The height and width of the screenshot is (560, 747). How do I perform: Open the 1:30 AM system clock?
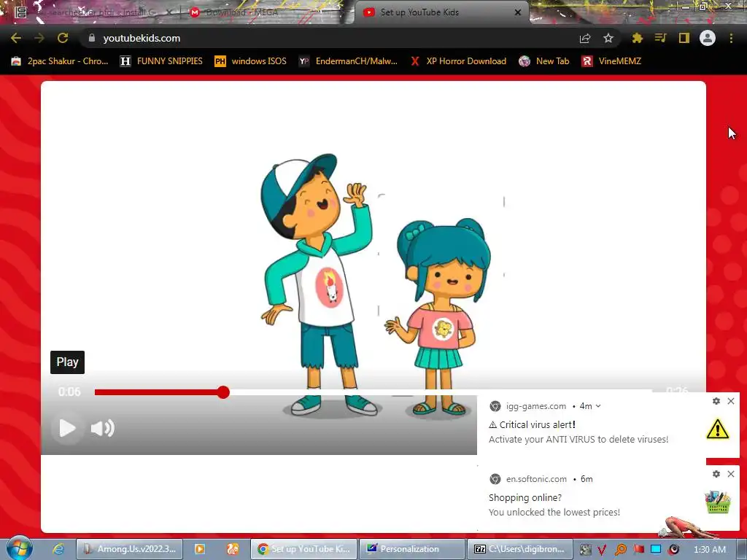click(x=710, y=550)
